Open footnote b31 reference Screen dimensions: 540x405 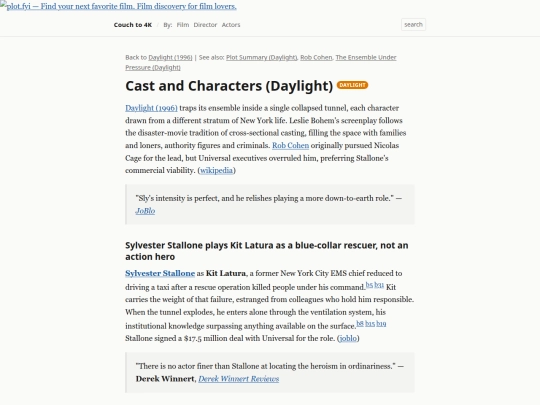(x=379, y=285)
